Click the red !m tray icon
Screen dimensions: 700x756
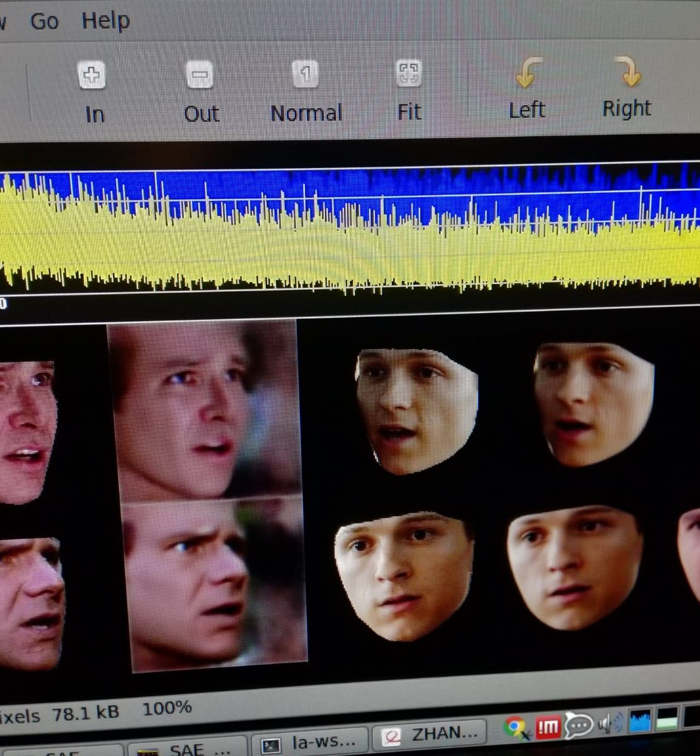coord(548,727)
